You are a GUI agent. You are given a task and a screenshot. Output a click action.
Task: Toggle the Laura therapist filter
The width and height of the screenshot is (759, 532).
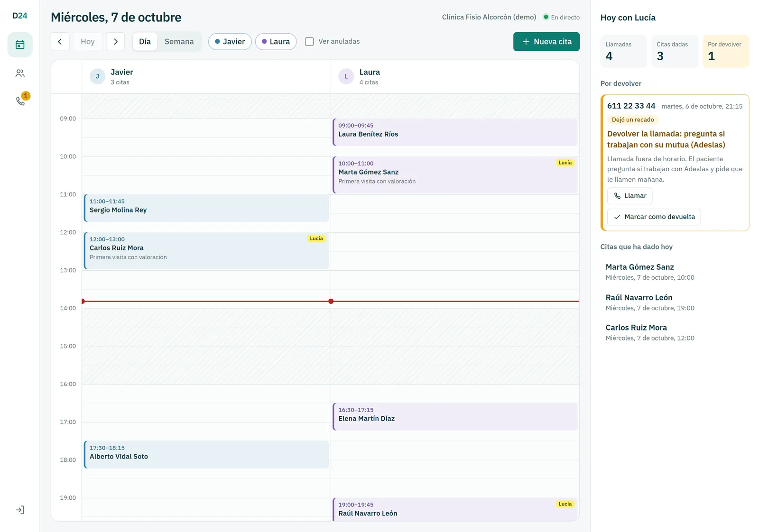click(276, 42)
